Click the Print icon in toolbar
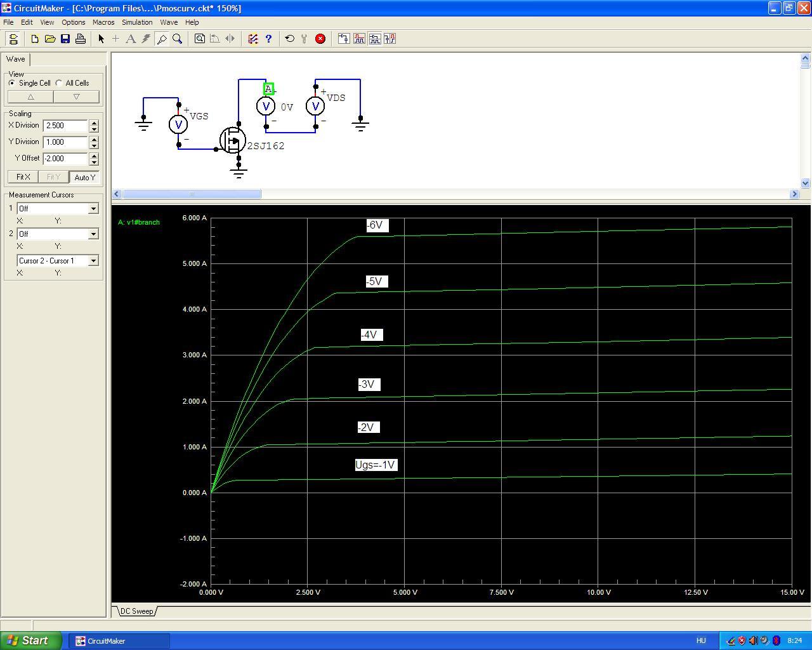The width and height of the screenshot is (812, 650). 81,39
